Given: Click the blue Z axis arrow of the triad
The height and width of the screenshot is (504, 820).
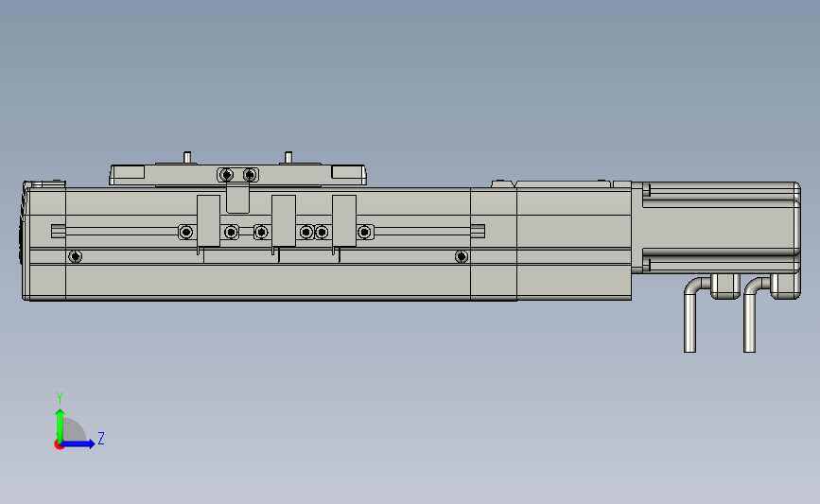Looking at the screenshot, I should pyautogui.click(x=79, y=444).
